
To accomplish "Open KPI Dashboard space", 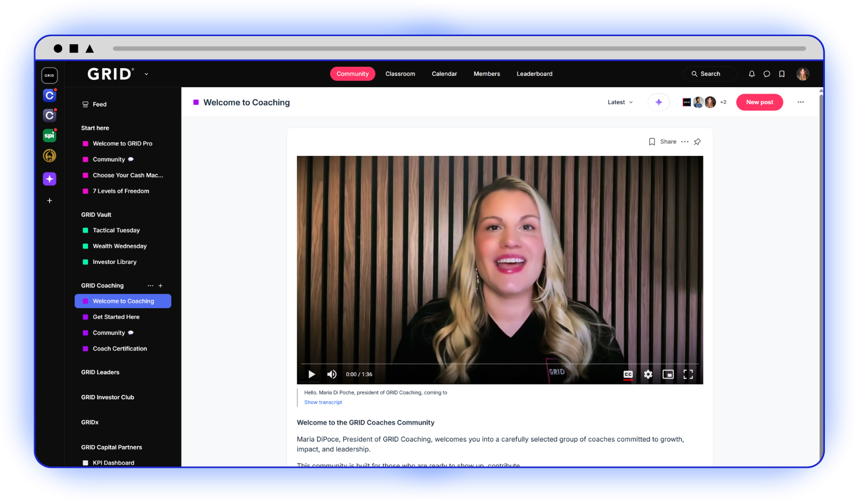I will pos(123,463).
